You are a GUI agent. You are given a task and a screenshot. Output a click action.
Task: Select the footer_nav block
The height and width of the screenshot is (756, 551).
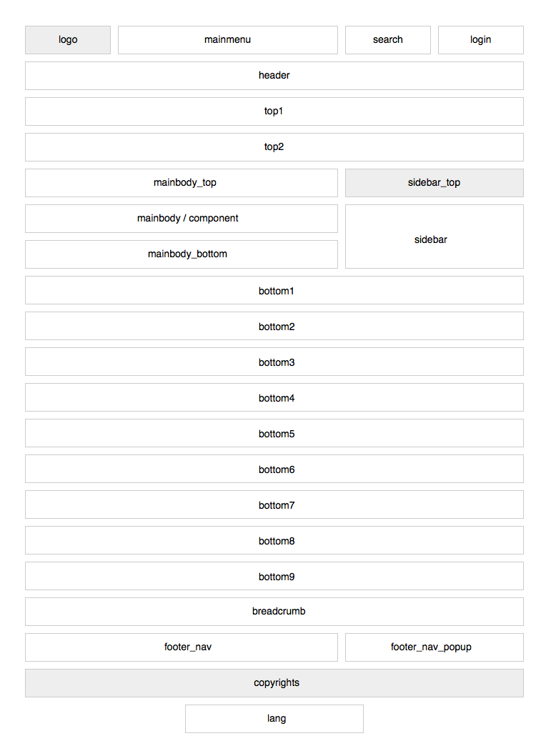[181, 647]
